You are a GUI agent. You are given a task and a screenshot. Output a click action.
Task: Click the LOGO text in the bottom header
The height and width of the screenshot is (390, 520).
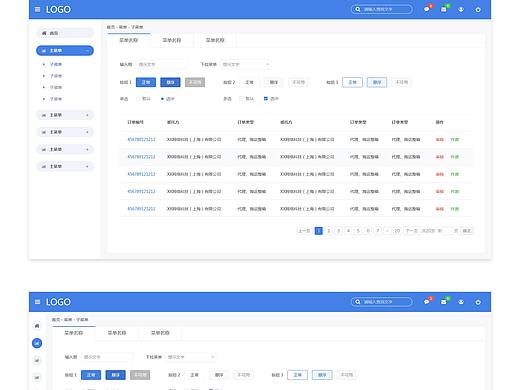click(58, 302)
